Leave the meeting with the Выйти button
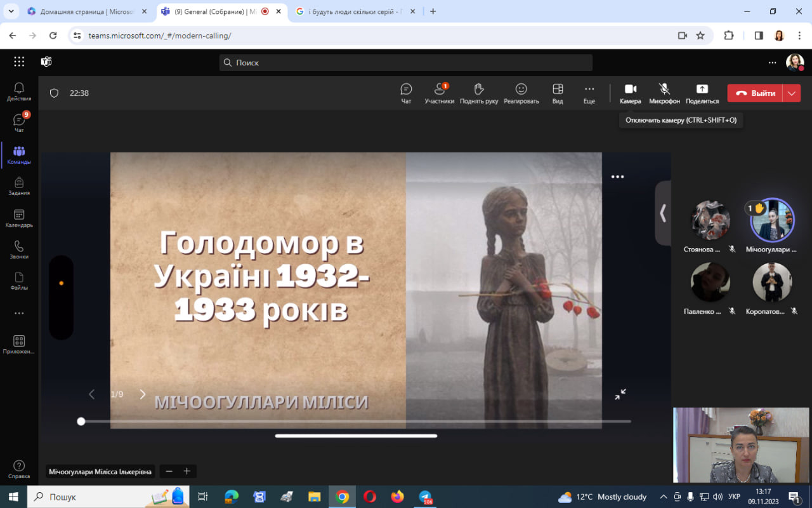812x508 pixels. 755,93
